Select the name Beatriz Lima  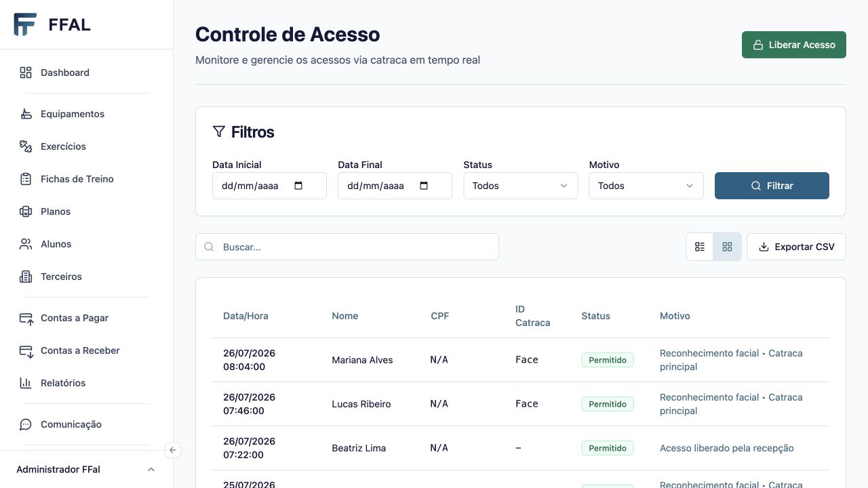pos(359,448)
